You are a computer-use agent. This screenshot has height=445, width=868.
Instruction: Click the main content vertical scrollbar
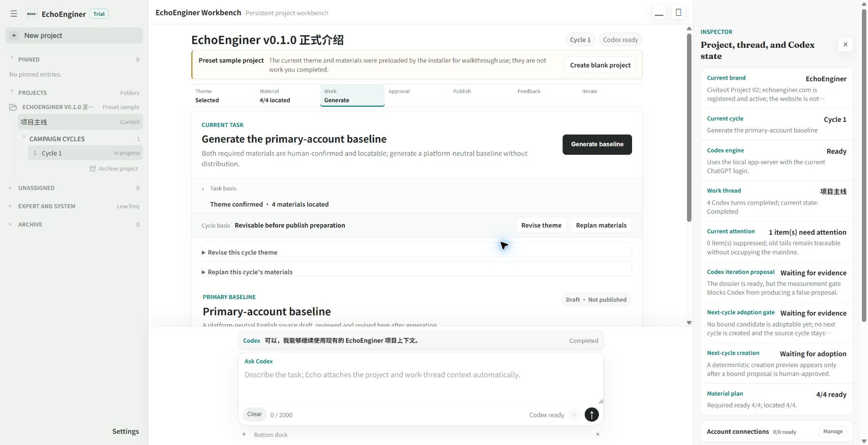689,127
